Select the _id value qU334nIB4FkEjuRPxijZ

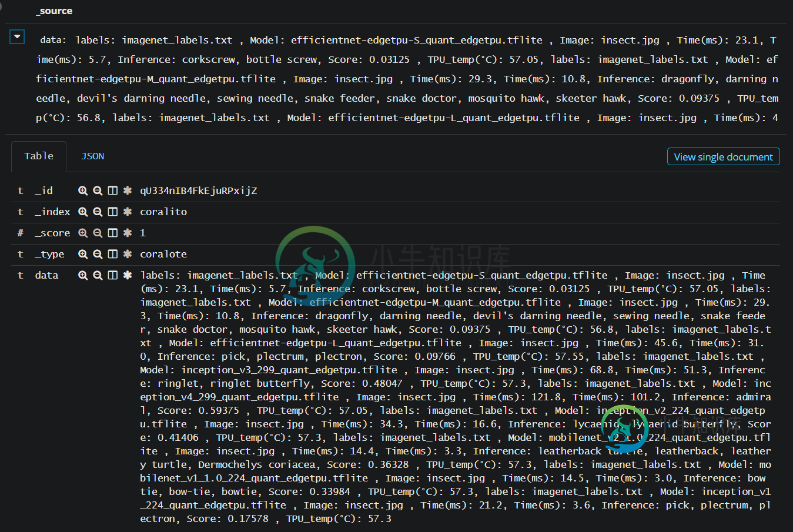point(199,190)
